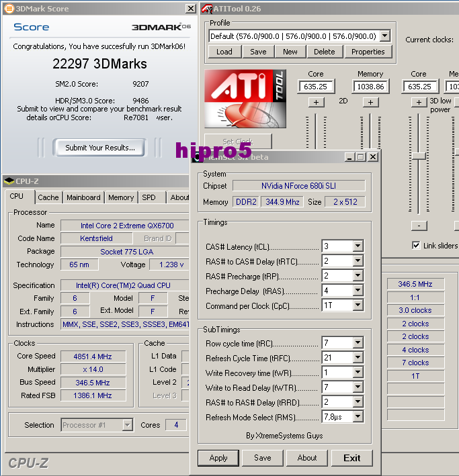Expand Write to Read Delay (tWTR) dropdown
459x476 pixels.
(358, 387)
